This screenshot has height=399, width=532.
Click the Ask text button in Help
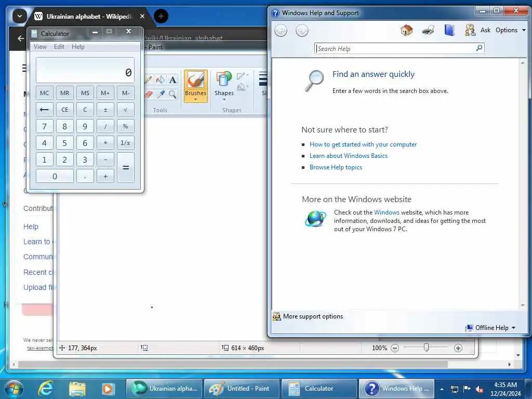(x=485, y=30)
